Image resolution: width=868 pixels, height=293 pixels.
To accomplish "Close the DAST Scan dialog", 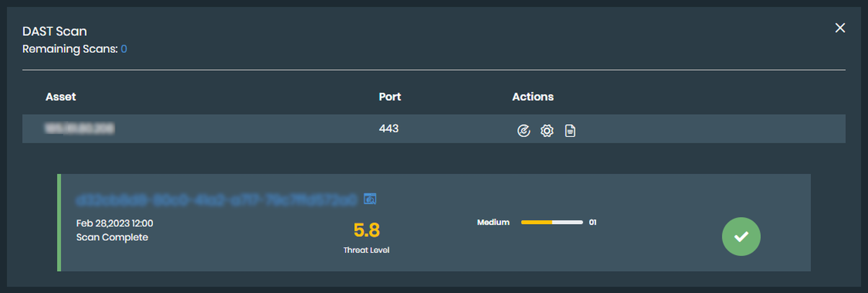I will 840,28.
